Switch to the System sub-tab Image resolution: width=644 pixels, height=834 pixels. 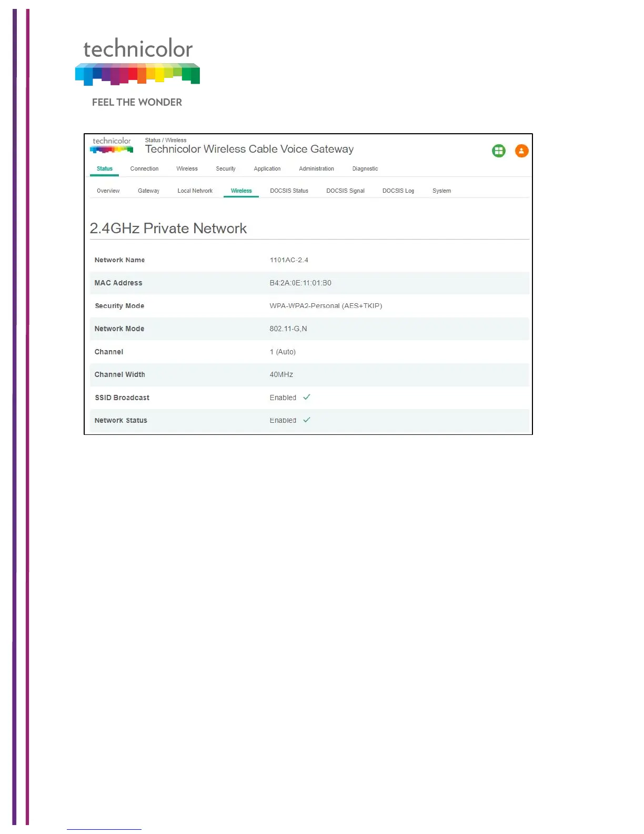pyautogui.click(x=441, y=191)
